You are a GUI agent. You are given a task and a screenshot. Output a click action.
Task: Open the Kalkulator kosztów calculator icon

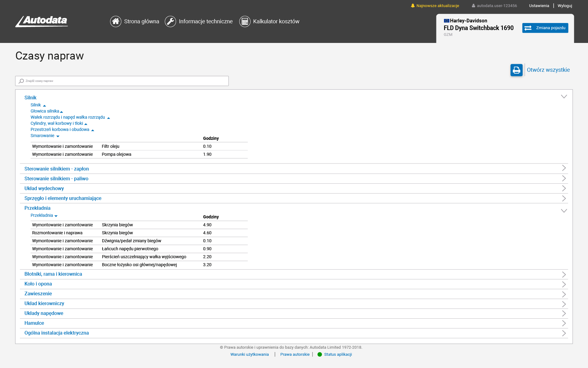(245, 21)
